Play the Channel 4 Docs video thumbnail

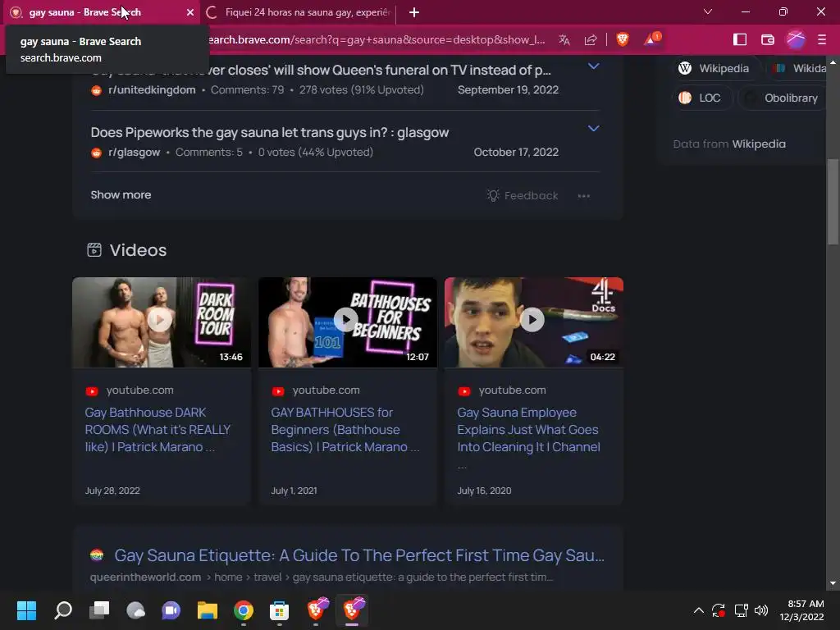point(533,322)
